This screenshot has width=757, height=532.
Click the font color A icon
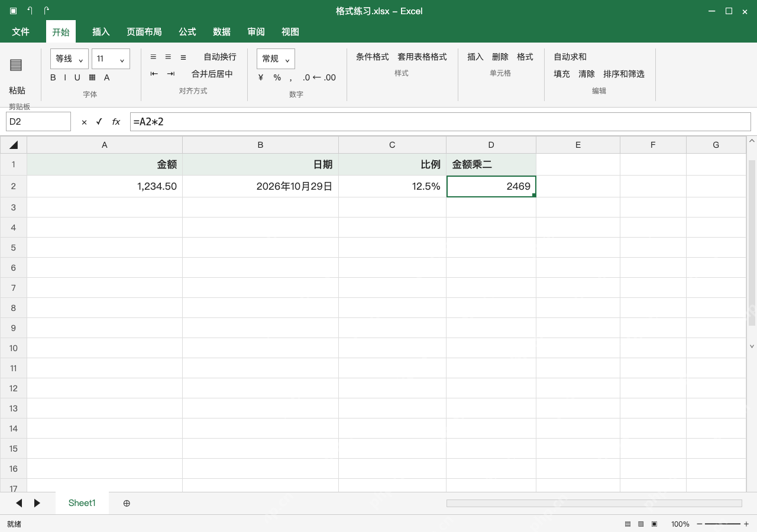(x=107, y=77)
